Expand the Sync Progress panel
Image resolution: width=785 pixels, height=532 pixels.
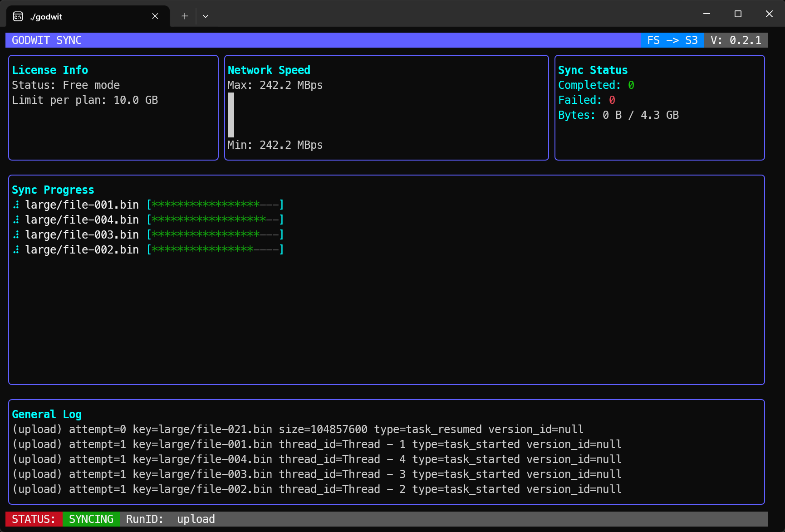coord(53,190)
